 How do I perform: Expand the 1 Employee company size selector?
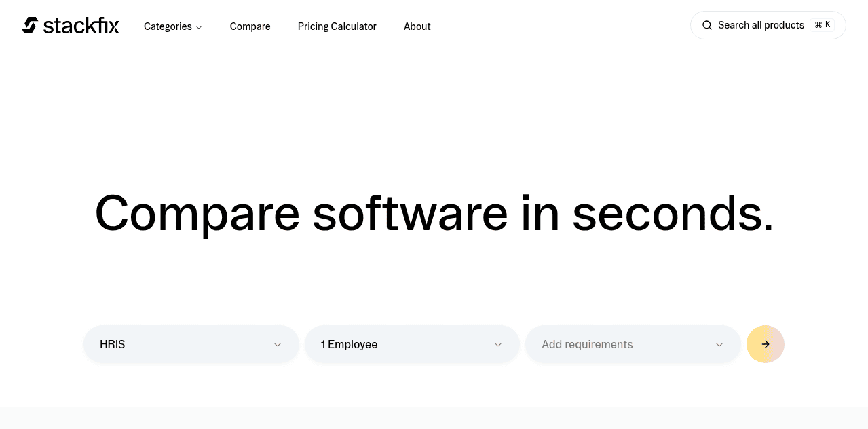click(x=412, y=344)
